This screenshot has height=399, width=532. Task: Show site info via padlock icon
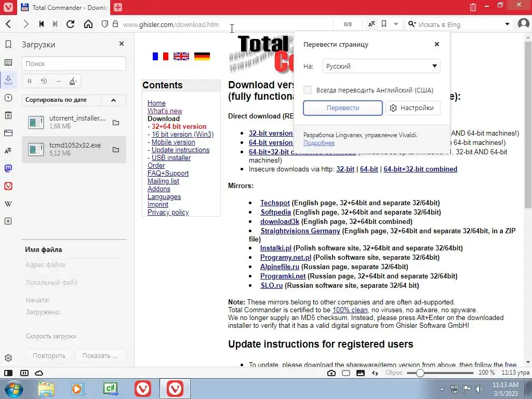click(115, 24)
